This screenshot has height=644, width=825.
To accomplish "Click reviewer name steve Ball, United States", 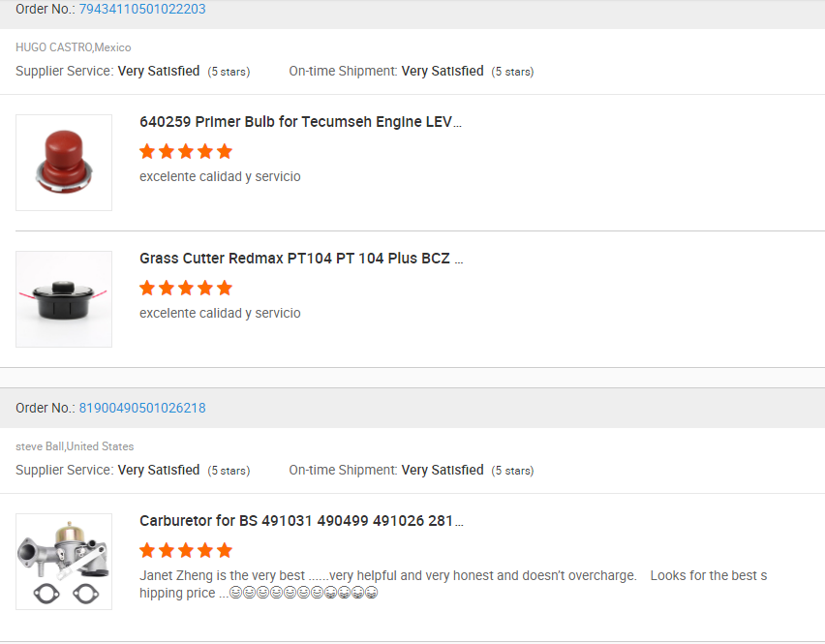I will (75, 446).
